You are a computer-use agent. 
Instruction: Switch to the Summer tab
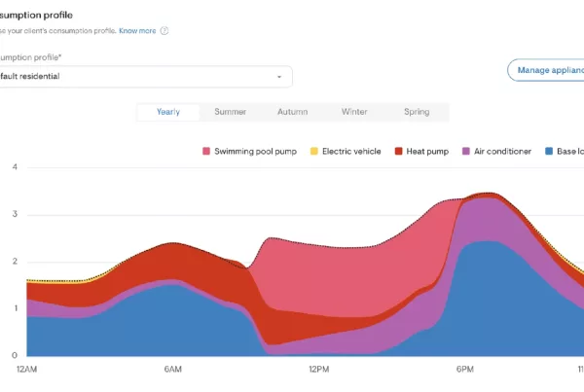click(230, 112)
